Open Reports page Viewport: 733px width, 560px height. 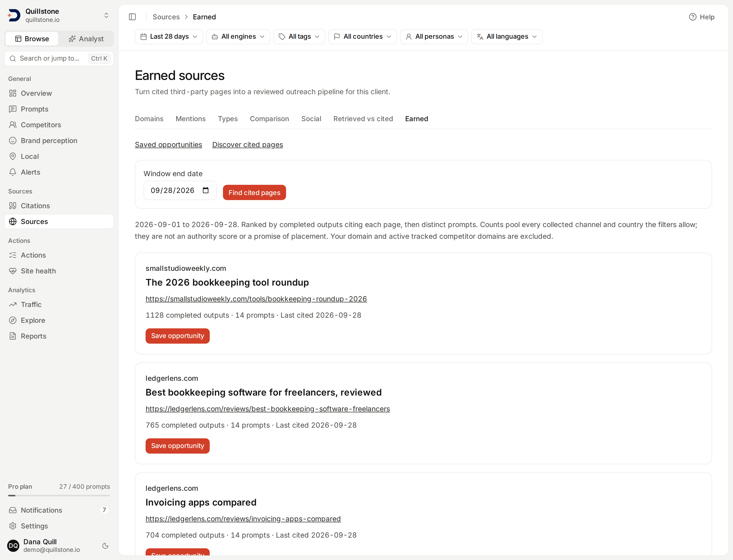(59, 336)
